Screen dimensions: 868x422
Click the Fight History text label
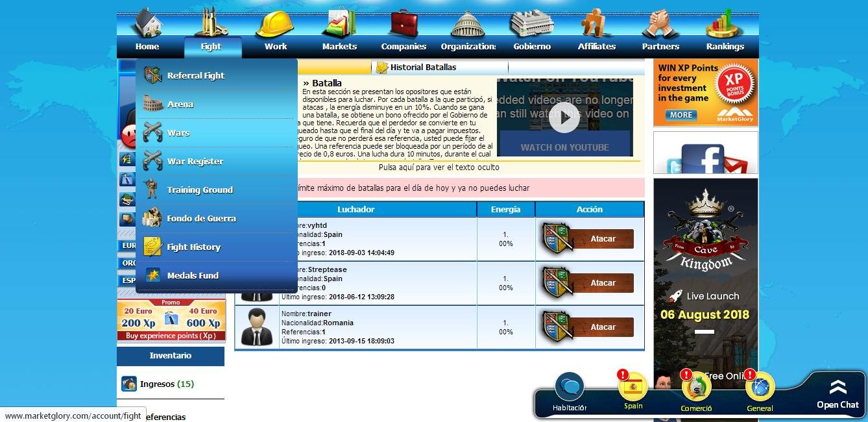(194, 247)
